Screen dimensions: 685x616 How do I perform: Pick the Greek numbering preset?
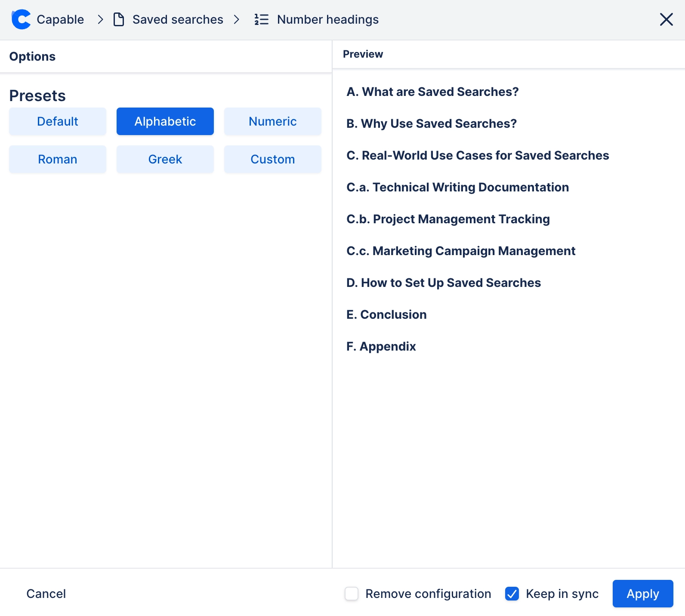tap(165, 159)
